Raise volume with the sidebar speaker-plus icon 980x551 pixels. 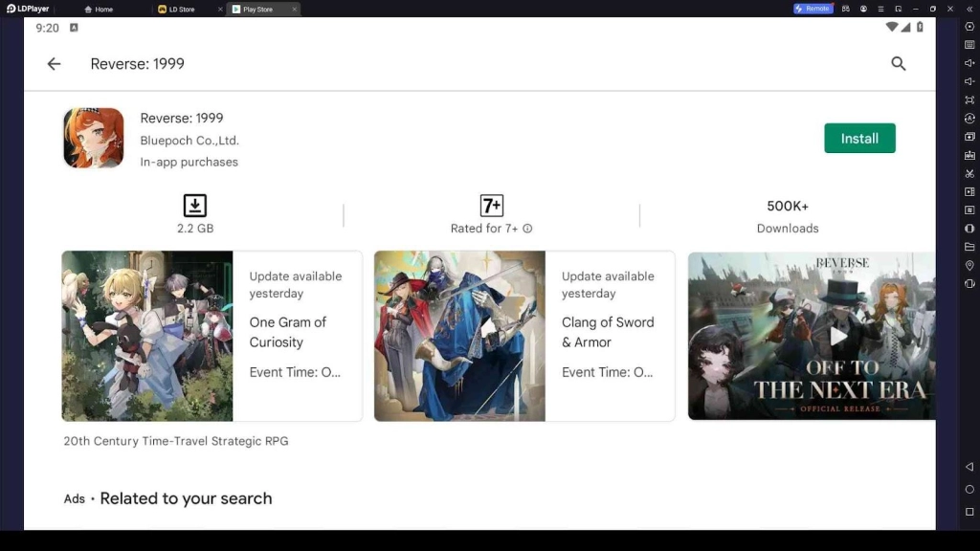coord(969,63)
